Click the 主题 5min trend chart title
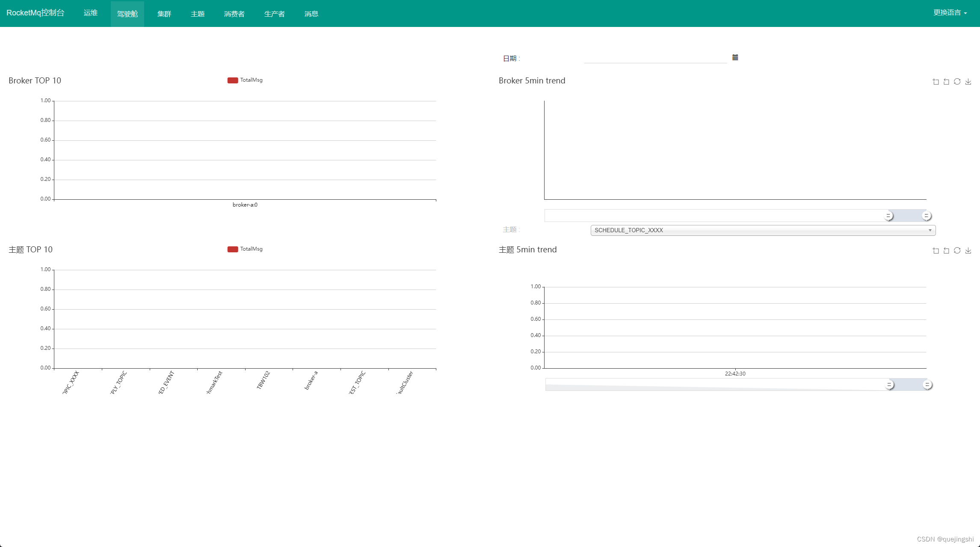The width and height of the screenshot is (980, 547). pyautogui.click(x=528, y=249)
